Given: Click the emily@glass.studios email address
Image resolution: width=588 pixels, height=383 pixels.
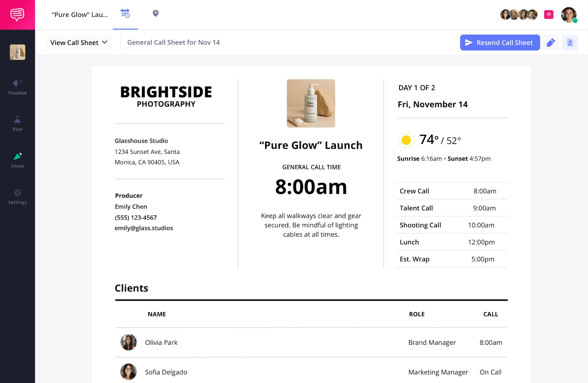Looking at the screenshot, I should point(144,228).
